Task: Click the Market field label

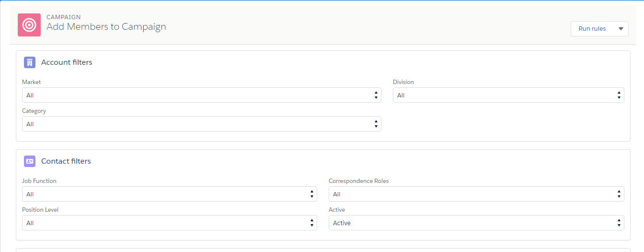Action: 32,82
